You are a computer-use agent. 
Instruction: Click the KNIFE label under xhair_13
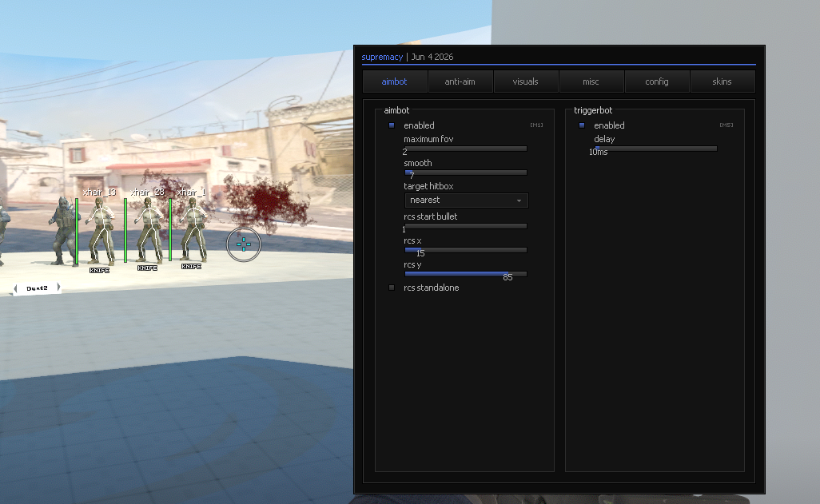[x=99, y=270]
